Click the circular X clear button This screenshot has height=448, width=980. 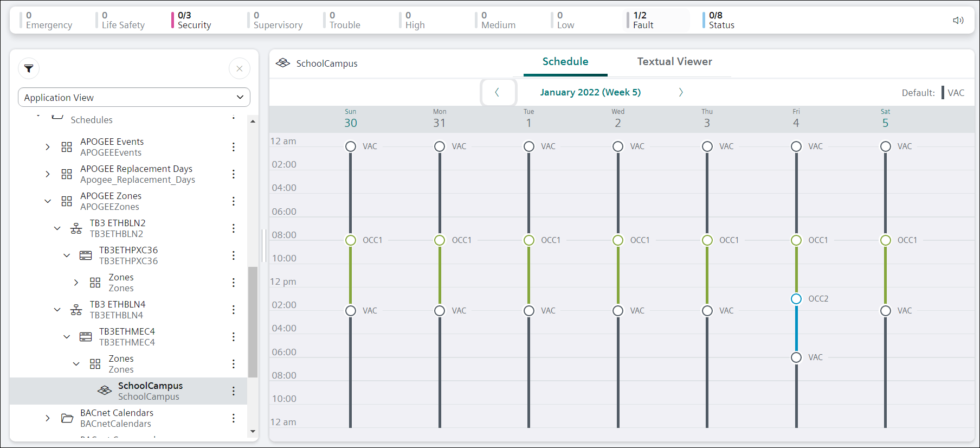(x=239, y=68)
